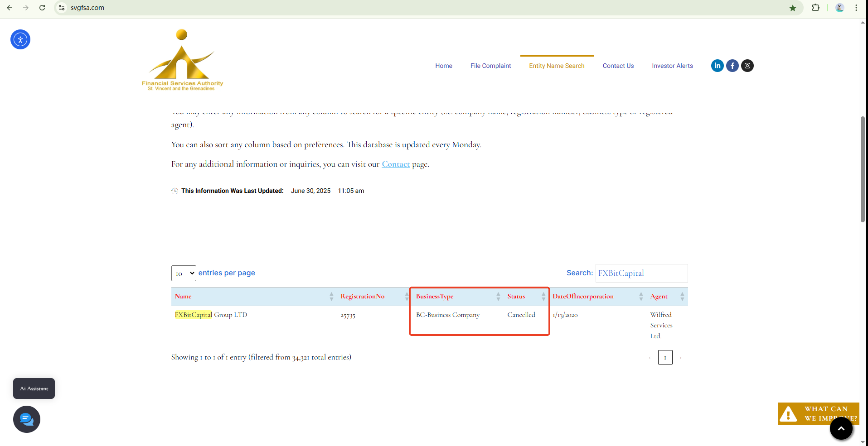Image resolution: width=868 pixels, height=446 pixels.
Task: Go to the Home menu item
Action: pyautogui.click(x=444, y=66)
